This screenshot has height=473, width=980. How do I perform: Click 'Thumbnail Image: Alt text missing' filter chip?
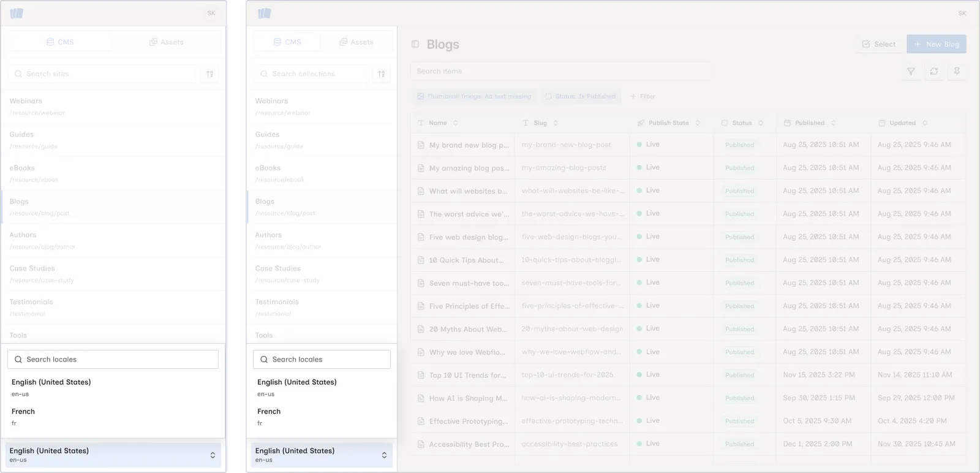(x=474, y=97)
